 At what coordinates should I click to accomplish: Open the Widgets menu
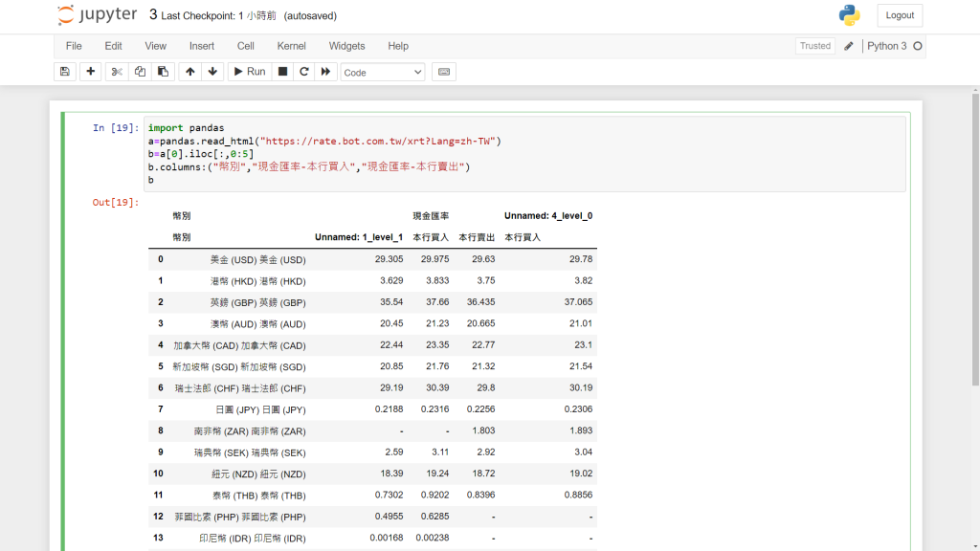346,46
